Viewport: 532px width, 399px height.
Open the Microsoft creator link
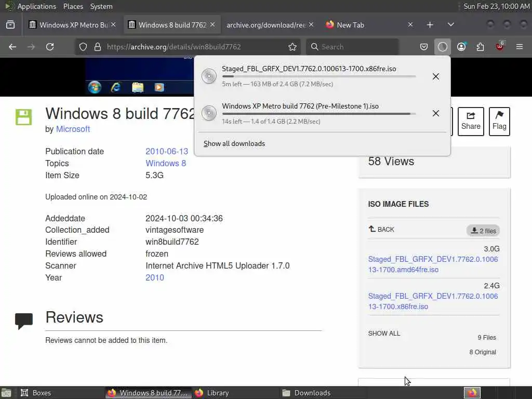pyautogui.click(x=73, y=129)
